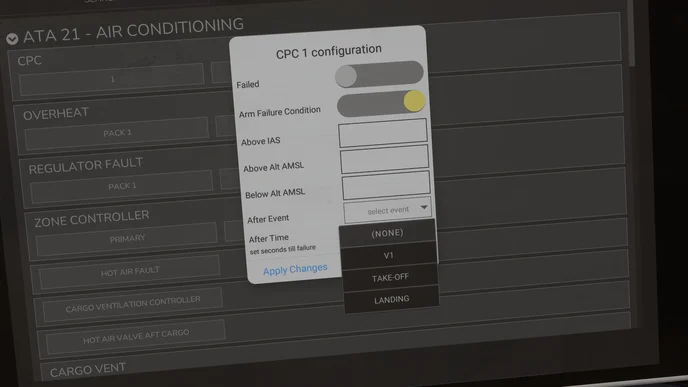The image size is (688, 387).
Task: Click the HOT AIR FAULT button
Action: tap(130, 272)
